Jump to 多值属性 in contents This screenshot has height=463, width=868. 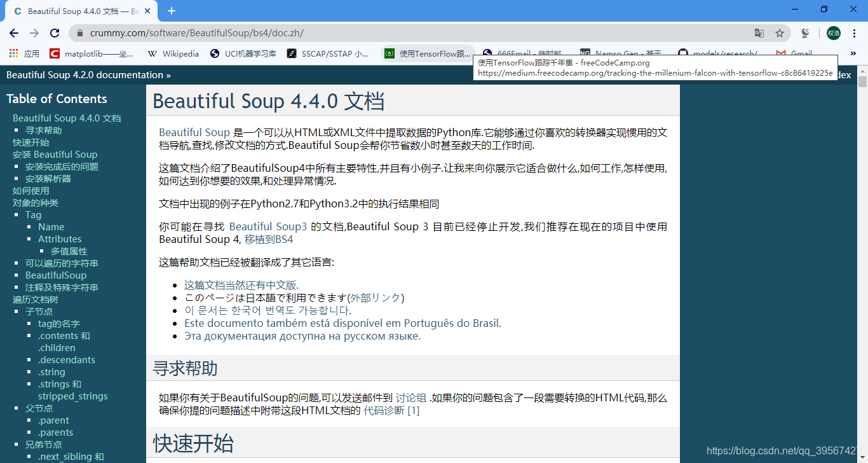coord(69,251)
